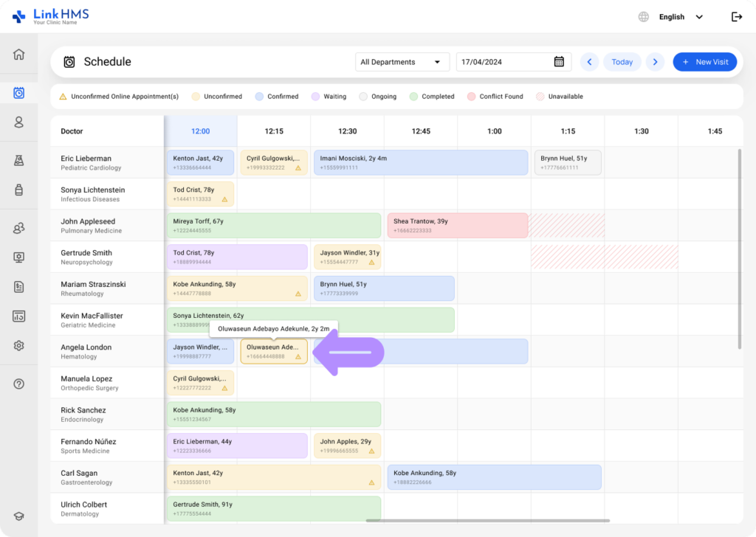756x537 pixels.
Task: Open Brynn Huel appointment with Mariam Straszinski
Action: 384,288
